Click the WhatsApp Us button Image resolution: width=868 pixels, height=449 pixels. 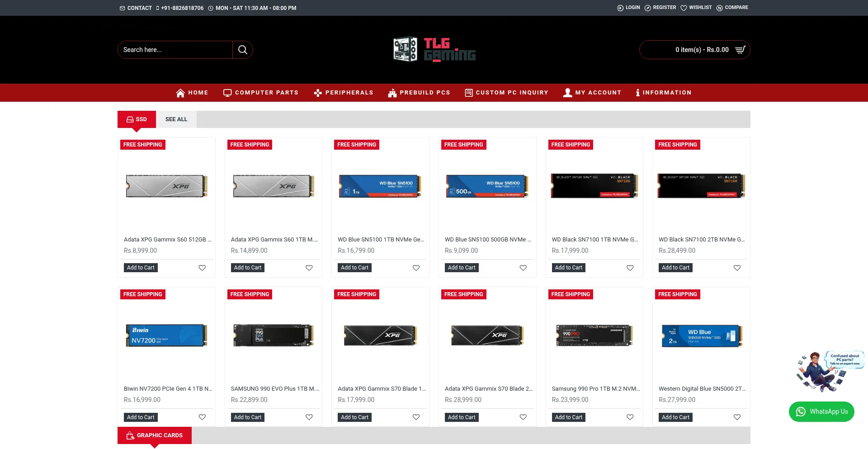(x=821, y=411)
